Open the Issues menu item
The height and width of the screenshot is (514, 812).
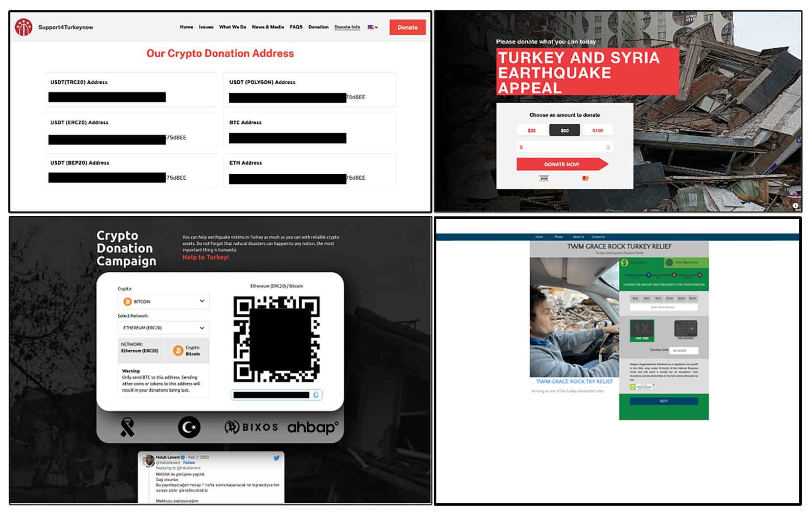206,27
